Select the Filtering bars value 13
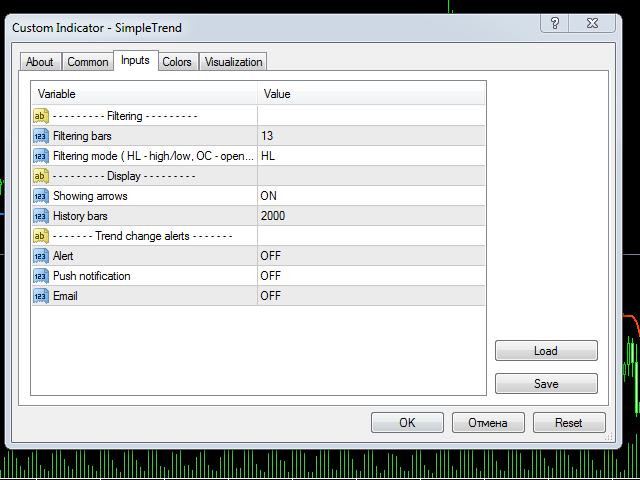 (x=267, y=136)
